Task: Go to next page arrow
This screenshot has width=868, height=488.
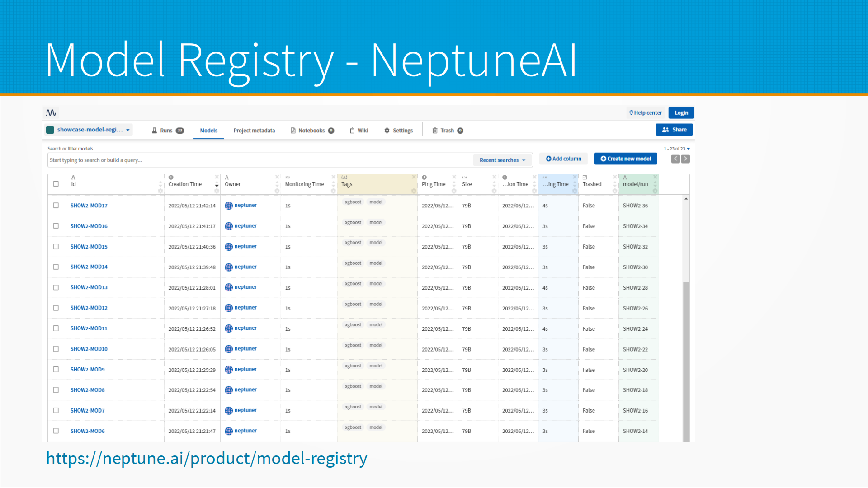Action: click(685, 159)
